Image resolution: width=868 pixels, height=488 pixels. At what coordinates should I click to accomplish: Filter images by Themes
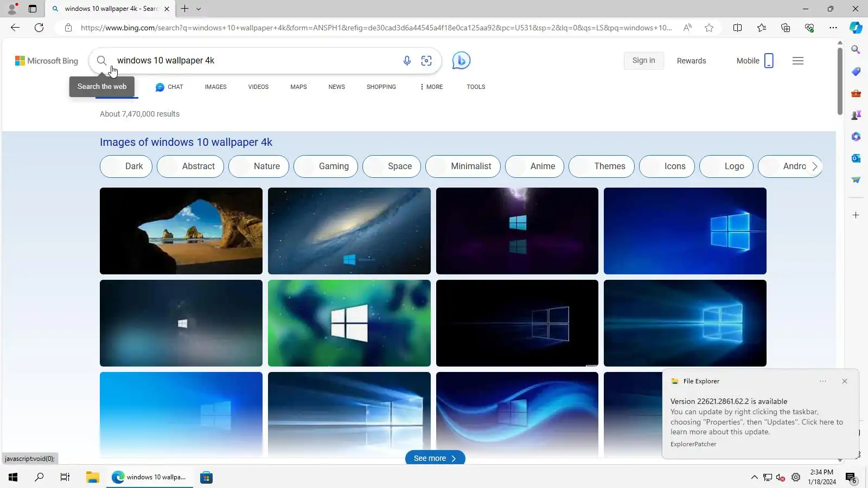point(602,166)
